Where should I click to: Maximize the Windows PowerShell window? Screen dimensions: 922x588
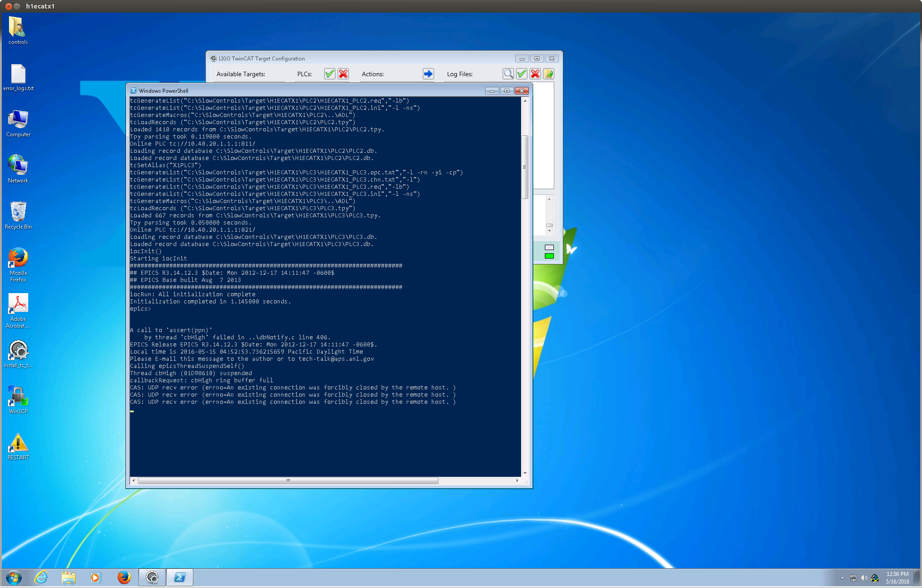pyautogui.click(x=507, y=91)
